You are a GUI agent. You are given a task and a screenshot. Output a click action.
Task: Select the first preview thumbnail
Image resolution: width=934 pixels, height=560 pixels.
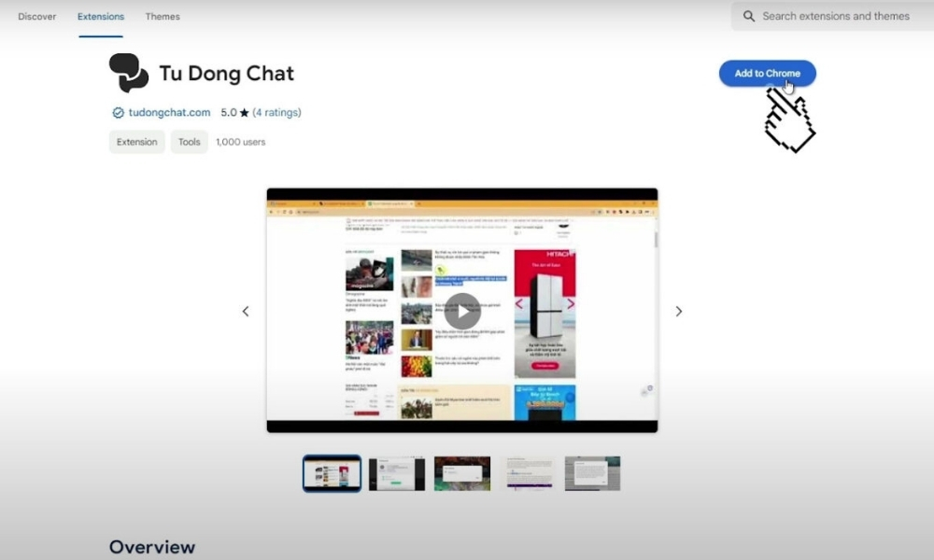332,474
